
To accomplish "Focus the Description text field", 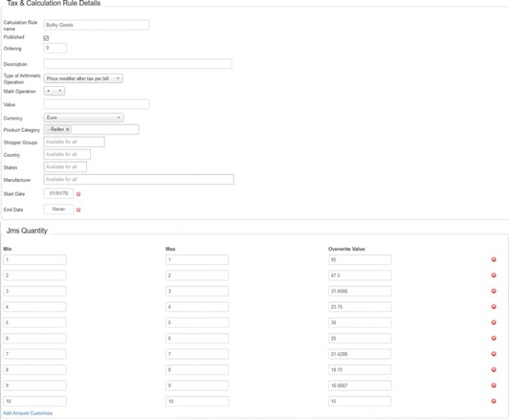I will click(137, 64).
